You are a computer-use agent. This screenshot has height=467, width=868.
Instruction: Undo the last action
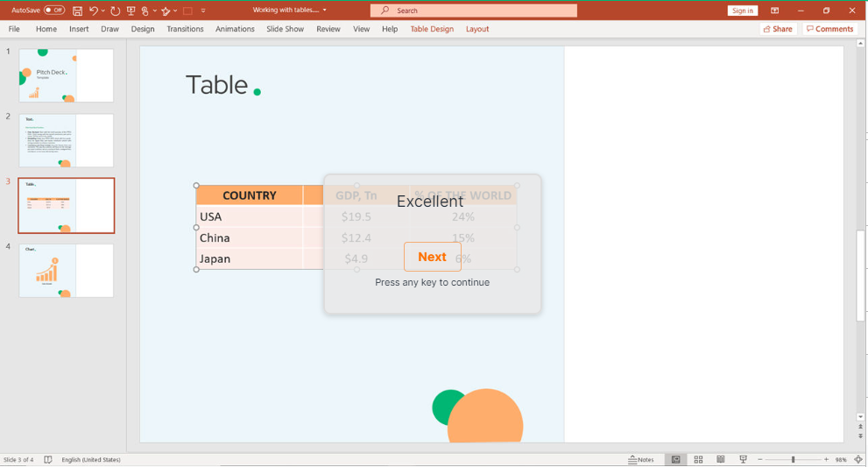click(94, 11)
